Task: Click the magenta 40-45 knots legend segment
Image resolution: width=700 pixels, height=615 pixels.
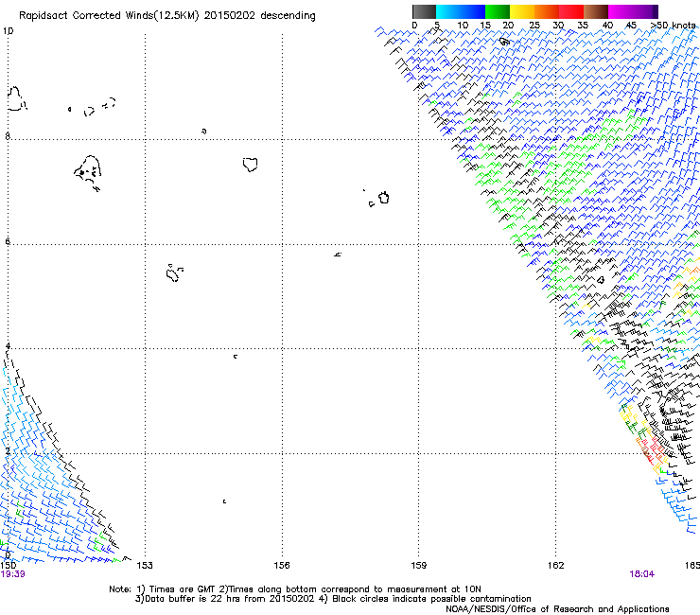Action: pos(621,11)
